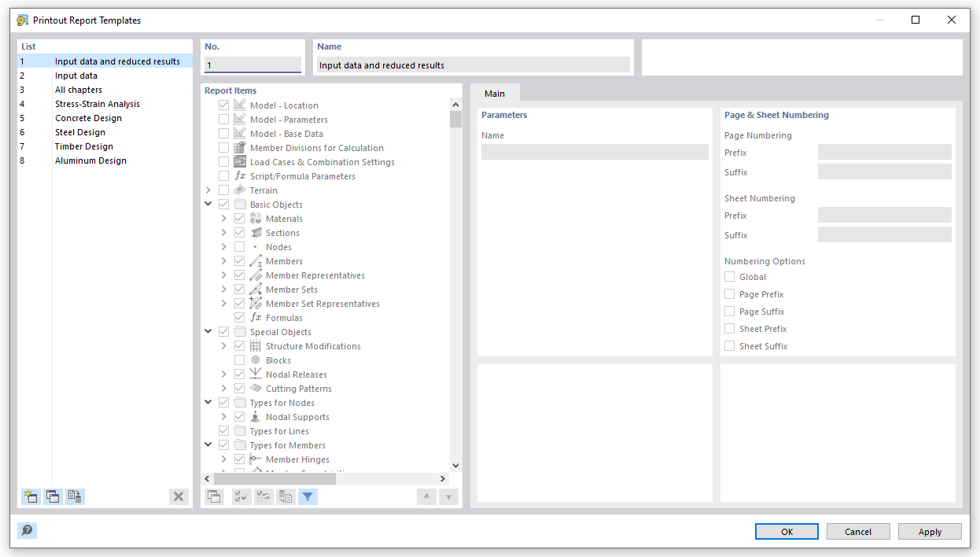
Task: Collapse the Basic Objects branch
Action: (x=208, y=204)
